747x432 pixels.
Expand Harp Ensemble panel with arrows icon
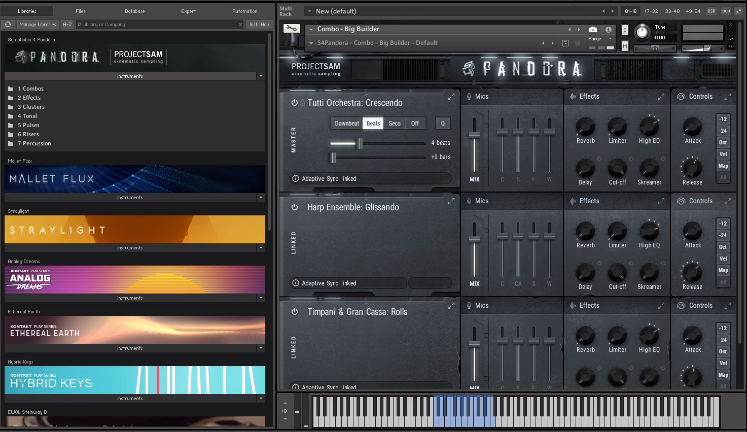(451, 201)
